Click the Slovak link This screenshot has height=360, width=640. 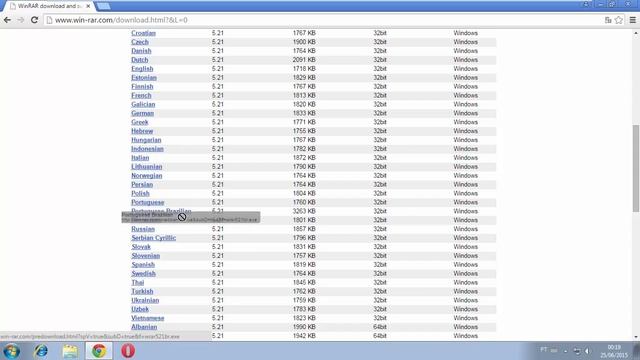pyautogui.click(x=141, y=247)
